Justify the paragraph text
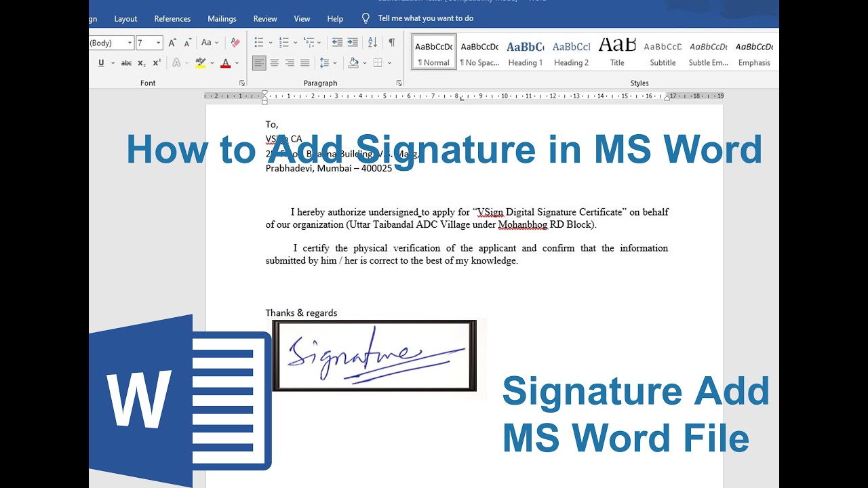Image resolution: width=868 pixels, height=488 pixels. pos(305,63)
